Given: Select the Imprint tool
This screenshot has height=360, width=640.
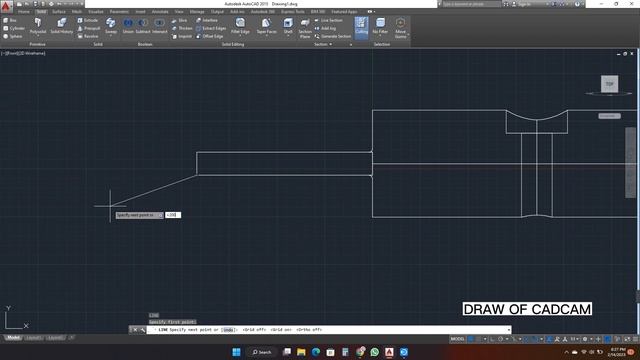Looking at the screenshot, I should [x=182, y=36].
